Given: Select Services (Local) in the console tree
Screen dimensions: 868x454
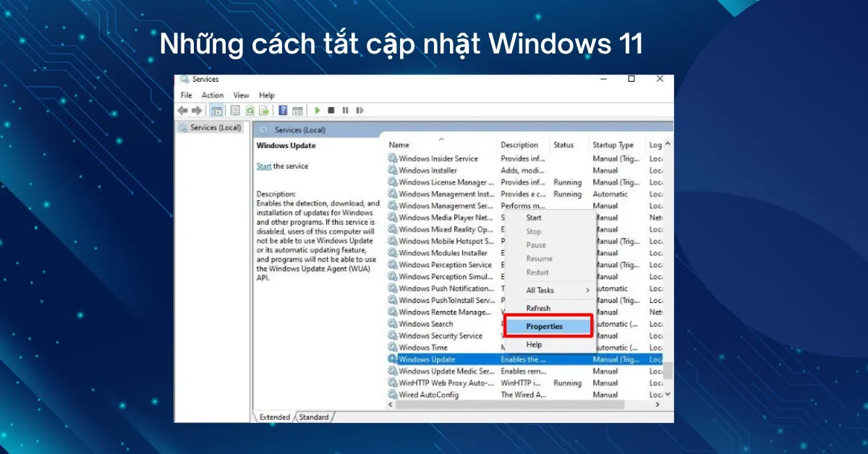Looking at the screenshot, I should pyautogui.click(x=210, y=127).
